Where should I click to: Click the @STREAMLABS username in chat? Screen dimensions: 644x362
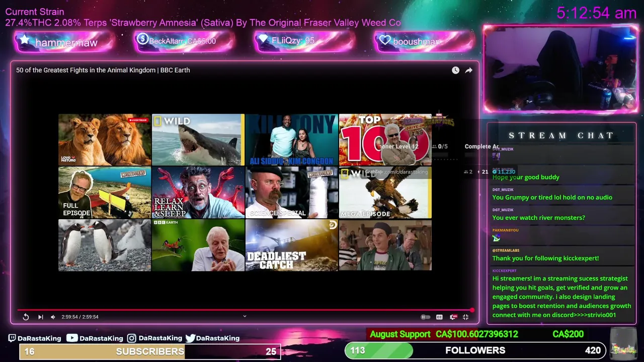coord(506,250)
